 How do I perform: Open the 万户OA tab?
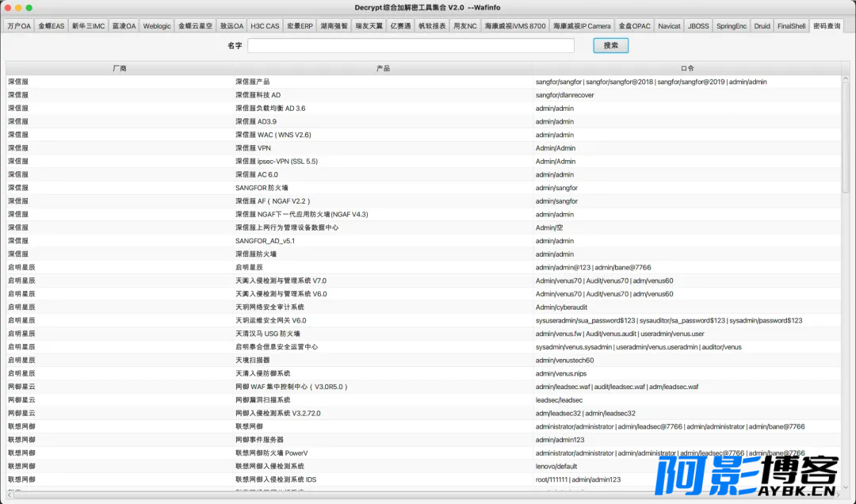(19, 25)
